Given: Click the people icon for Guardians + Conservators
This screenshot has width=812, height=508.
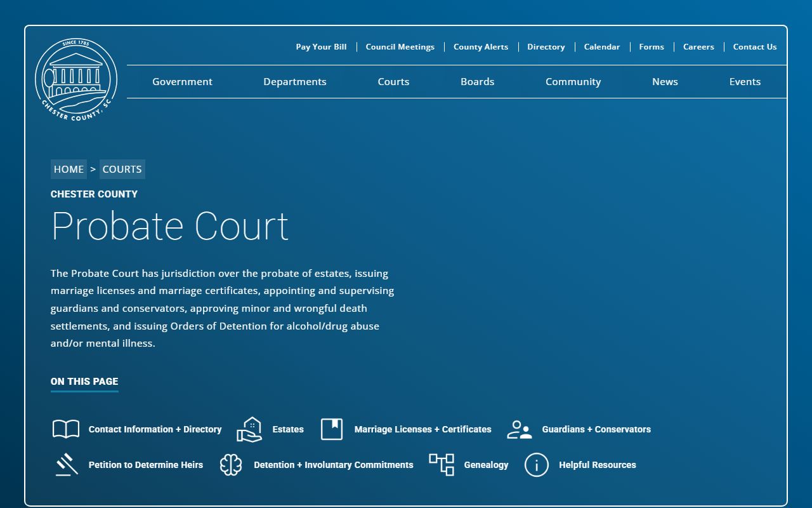Looking at the screenshot, I should point(520,429).
